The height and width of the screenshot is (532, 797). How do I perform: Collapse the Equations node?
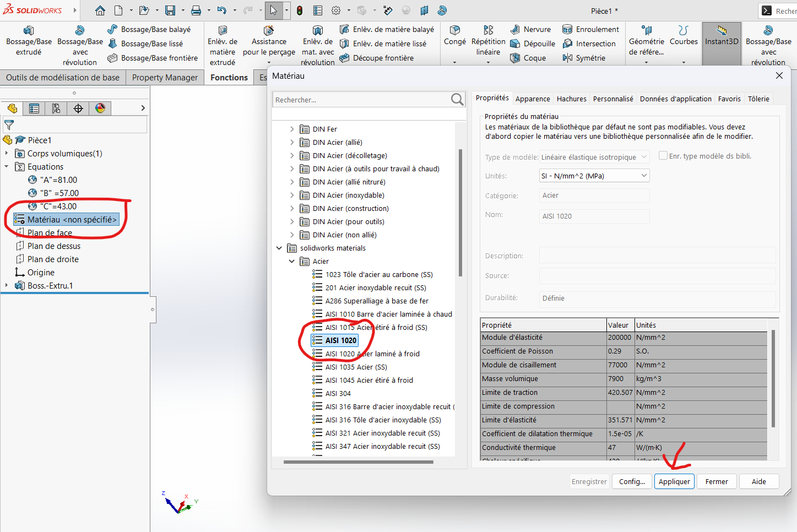(7, 166)
